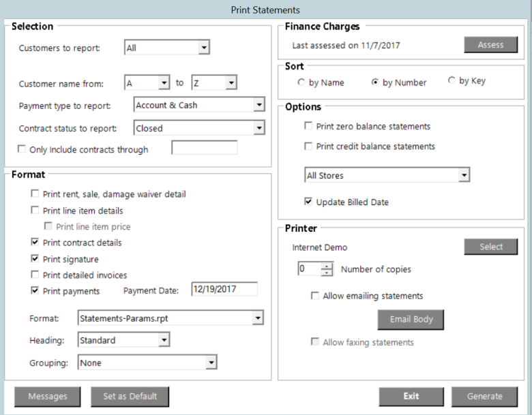Check Allow emailing statements
The width and height of the screenshot is (532, 415).
[x=315, y=296]
